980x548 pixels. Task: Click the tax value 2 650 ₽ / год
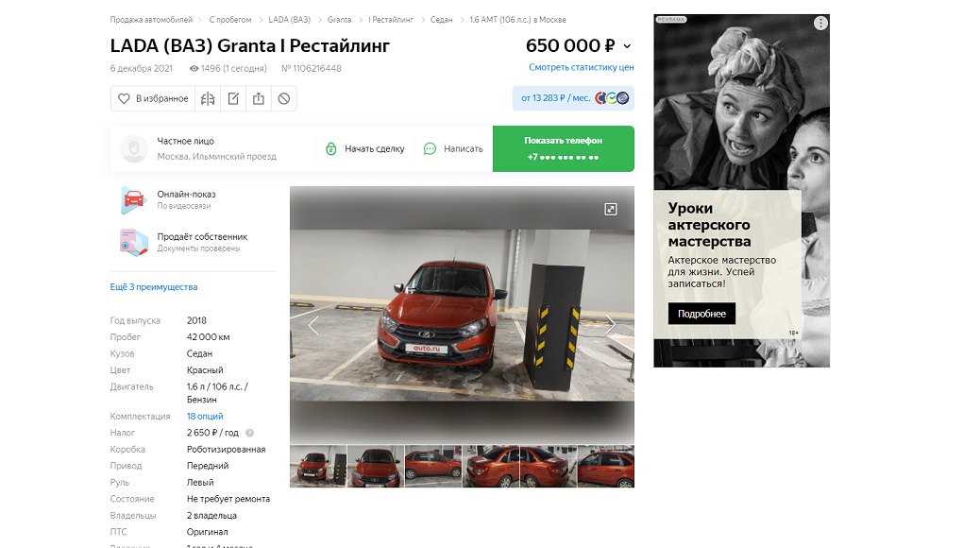pos(212,433)
